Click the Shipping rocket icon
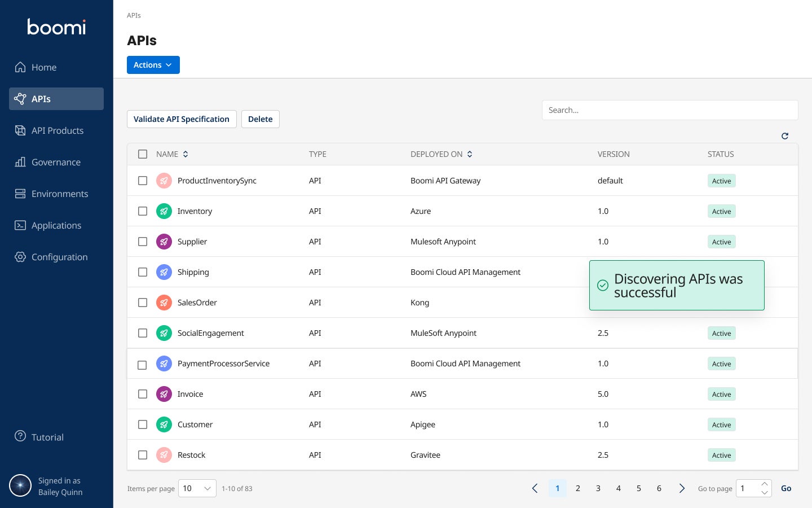 coord(164,272)
